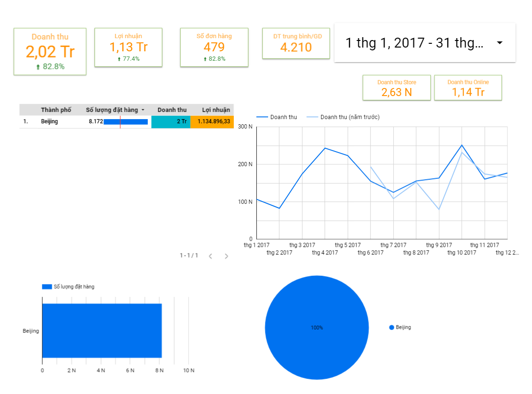
Task: Click the orange '1.134.896,33' profit cell
Action: pos(212,121)
